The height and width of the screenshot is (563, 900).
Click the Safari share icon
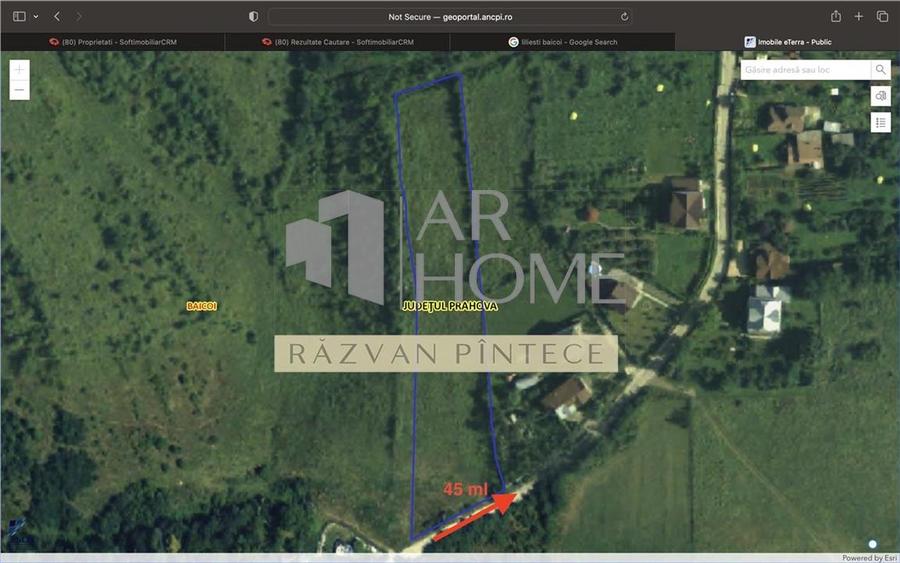coord(835,17)
